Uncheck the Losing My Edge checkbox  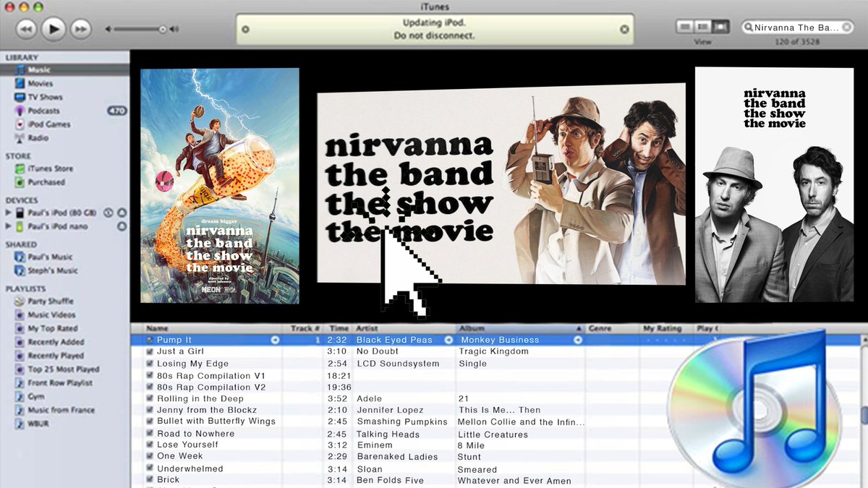pyautogui.click(x=150, y=364)
